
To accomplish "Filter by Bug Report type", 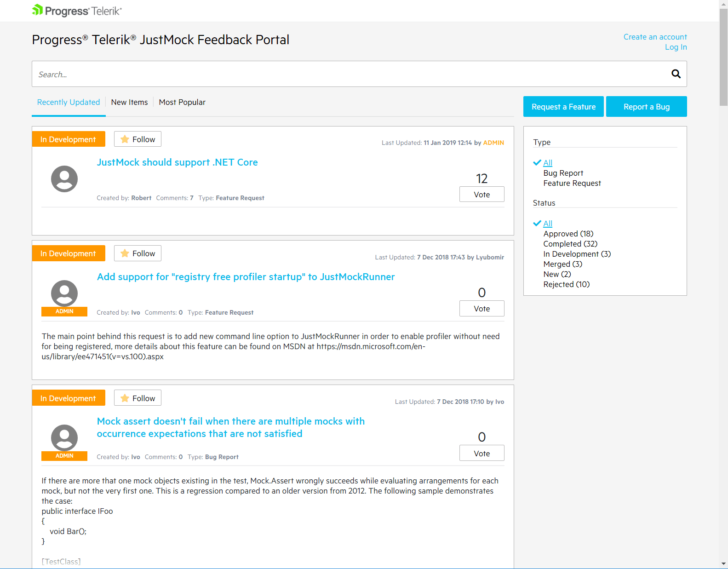I will tap(563, 173).
